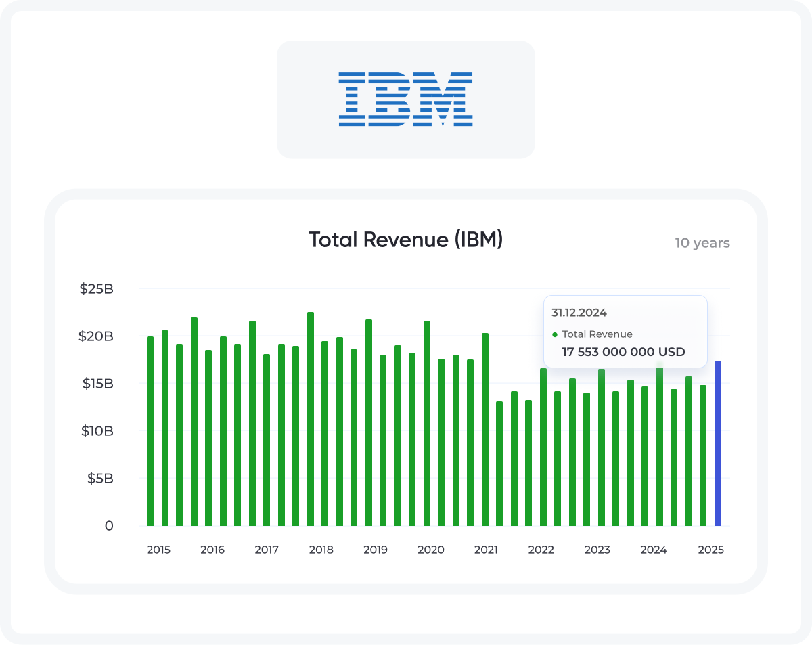The image size is (812, 645).
Task: Click the IBM logo
Action: pos(405,99)
